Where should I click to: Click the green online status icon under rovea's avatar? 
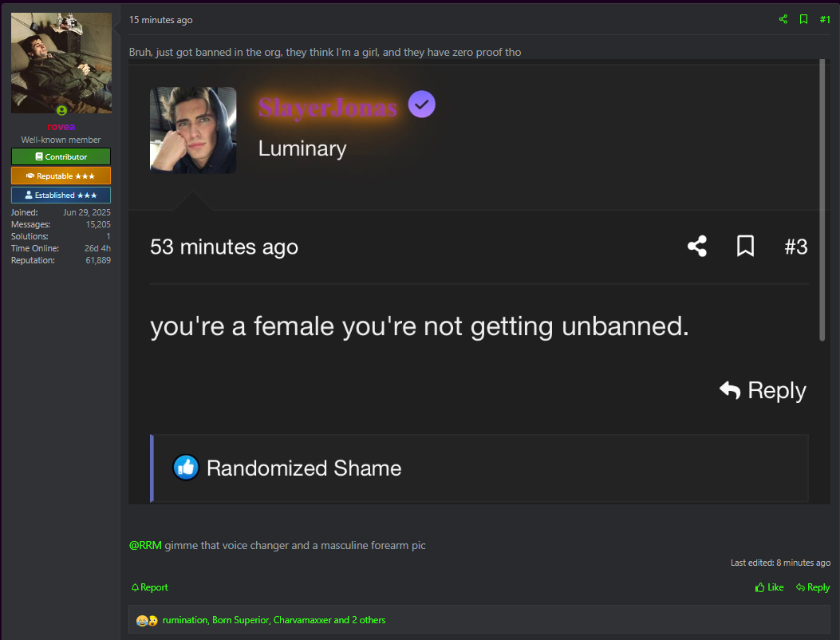pos(61,110)
